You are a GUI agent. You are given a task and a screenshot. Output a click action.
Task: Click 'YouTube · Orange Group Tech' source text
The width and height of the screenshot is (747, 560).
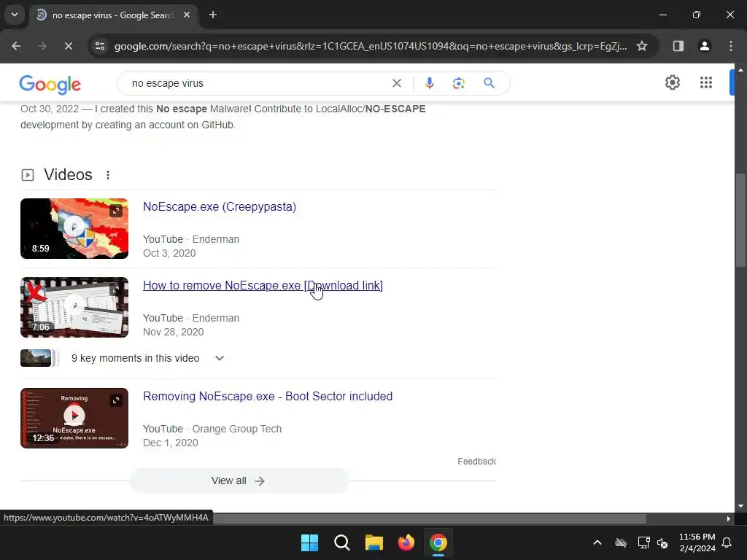pyautogui.click(x=212, y=429)
